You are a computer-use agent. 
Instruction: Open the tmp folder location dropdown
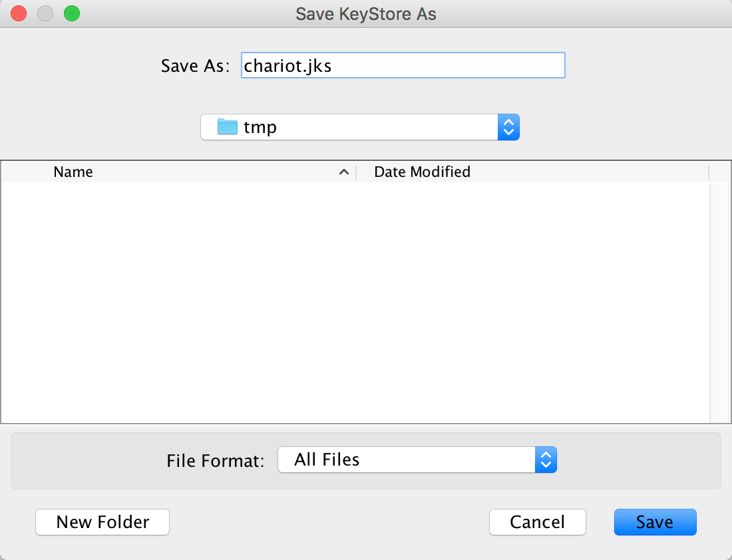click(x=359, y=127)
